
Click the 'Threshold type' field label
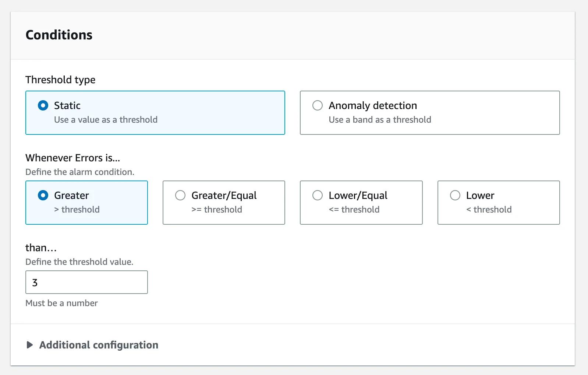coord(60,80)
